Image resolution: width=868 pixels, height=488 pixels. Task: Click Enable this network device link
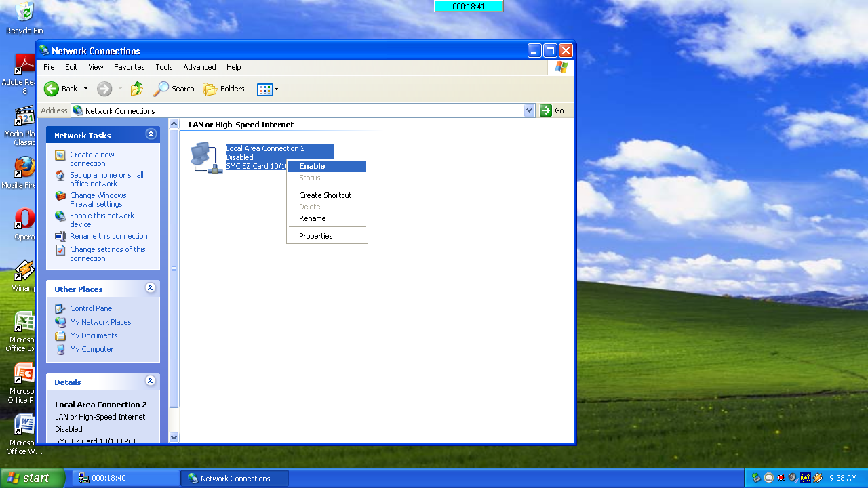(x=102, y=220)
